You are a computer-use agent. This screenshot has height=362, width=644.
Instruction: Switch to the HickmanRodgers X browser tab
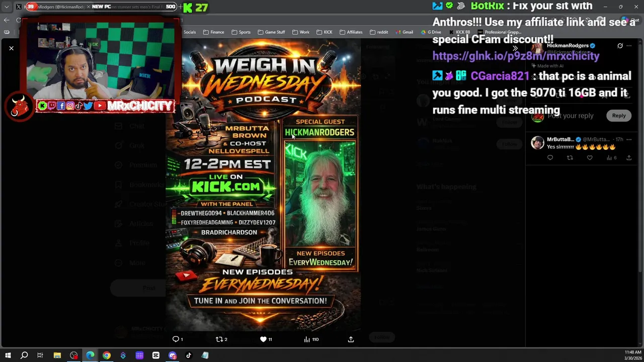coord(53,7)
